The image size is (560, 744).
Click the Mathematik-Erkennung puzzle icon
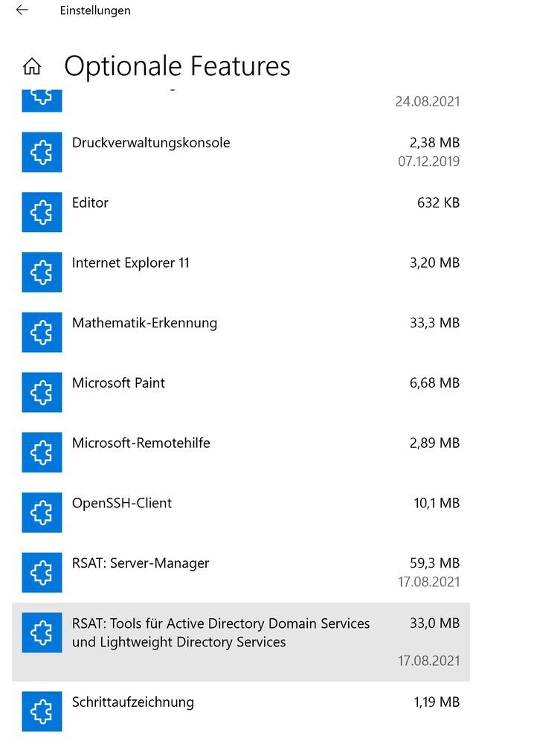(42, 332)
